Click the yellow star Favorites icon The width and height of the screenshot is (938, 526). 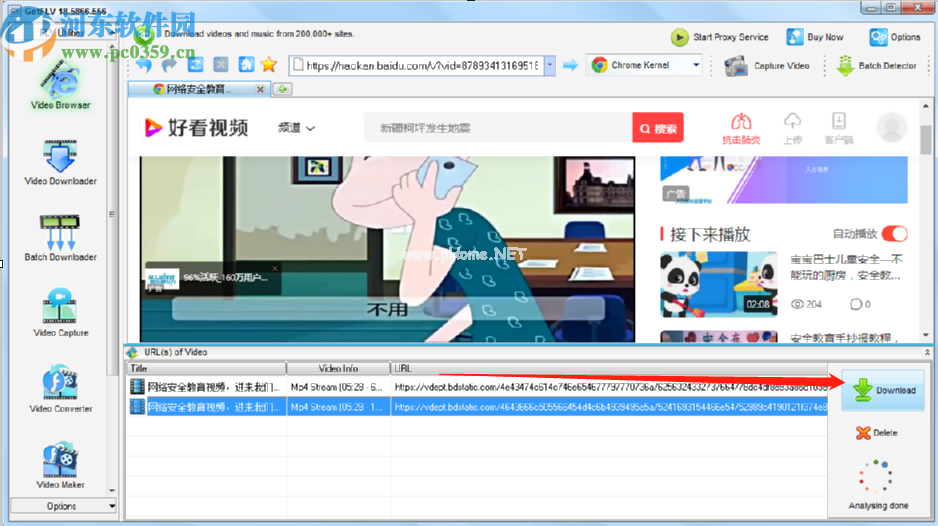pos(269,65)
